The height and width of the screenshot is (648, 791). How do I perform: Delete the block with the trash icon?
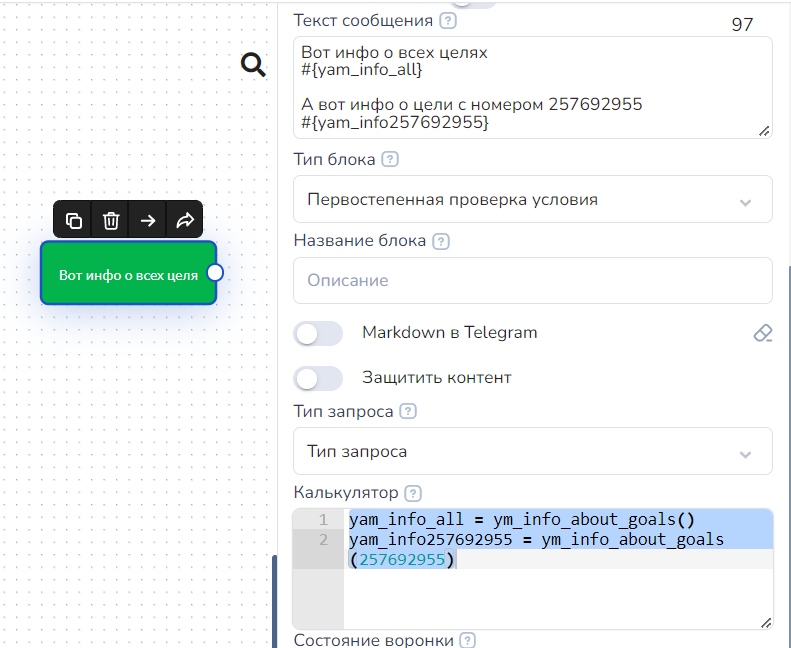pos(111,220)
